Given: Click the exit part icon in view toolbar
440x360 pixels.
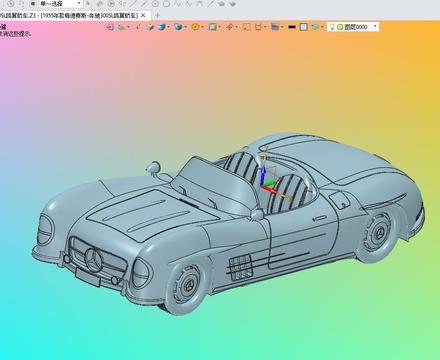Looking at the screenshot, I should click(110, 27).
